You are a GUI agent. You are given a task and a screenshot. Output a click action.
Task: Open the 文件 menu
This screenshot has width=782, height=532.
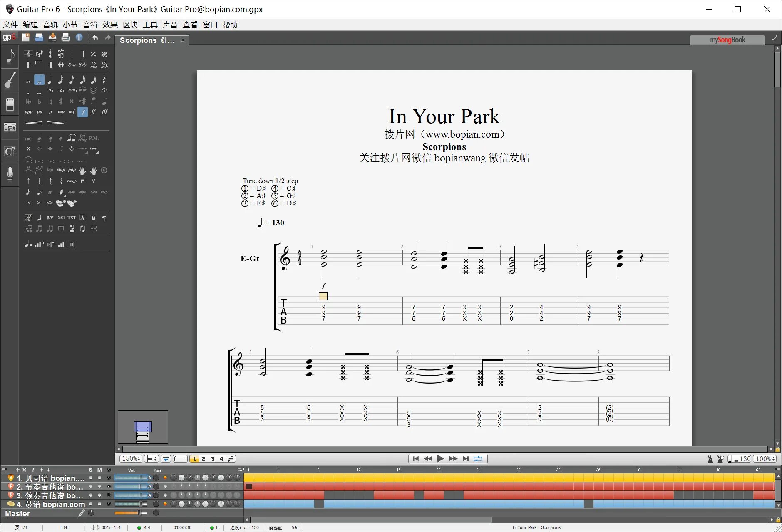coord(10,25)
